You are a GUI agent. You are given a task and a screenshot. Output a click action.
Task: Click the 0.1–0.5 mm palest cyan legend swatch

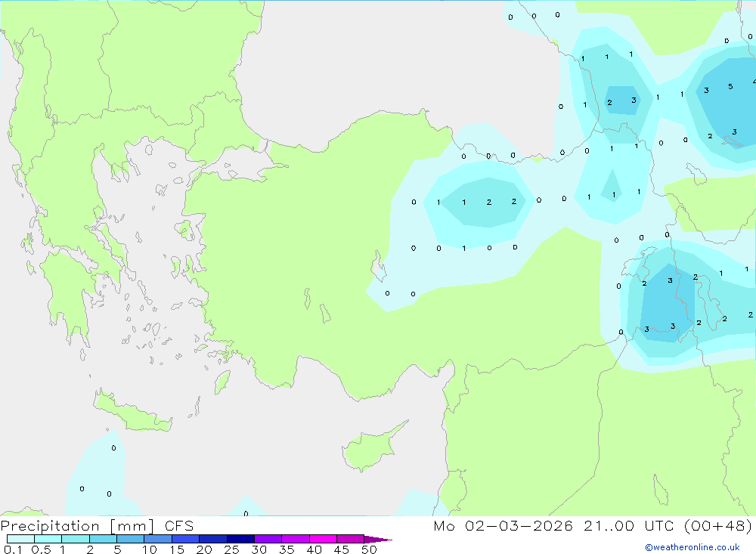point(20,539)
